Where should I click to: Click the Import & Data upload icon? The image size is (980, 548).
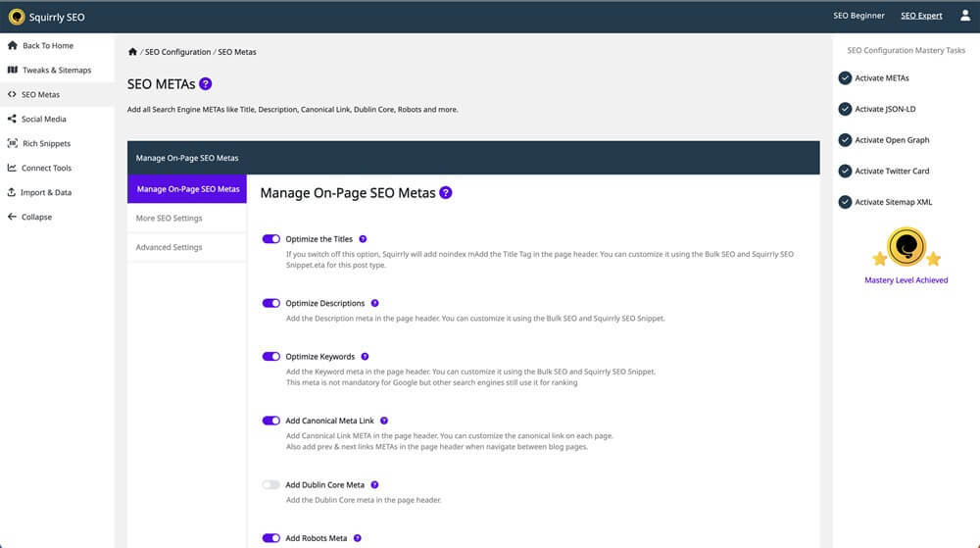click(11, 192)
